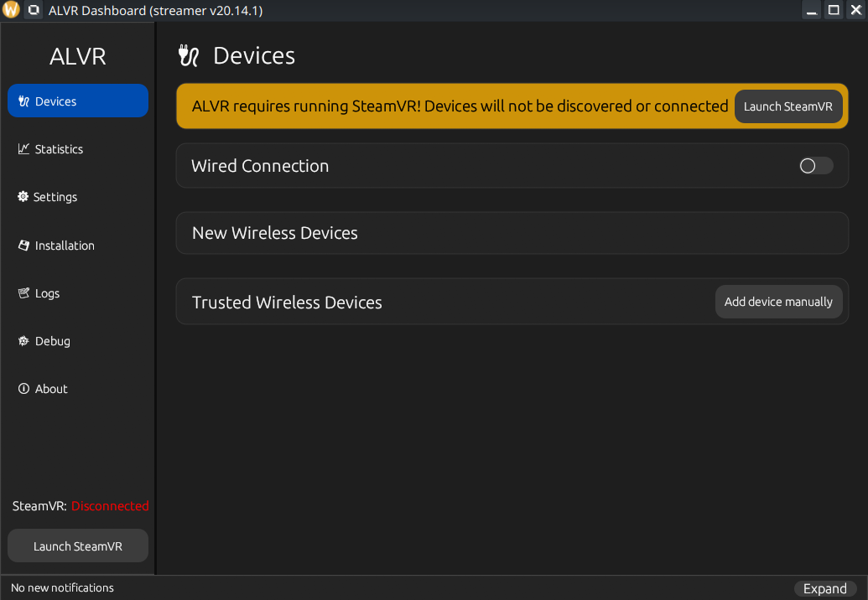Image resolution: width=868 pixels, height=600 pixels.
Task: Click the Logs notepad icon
Action: point(23,293)
